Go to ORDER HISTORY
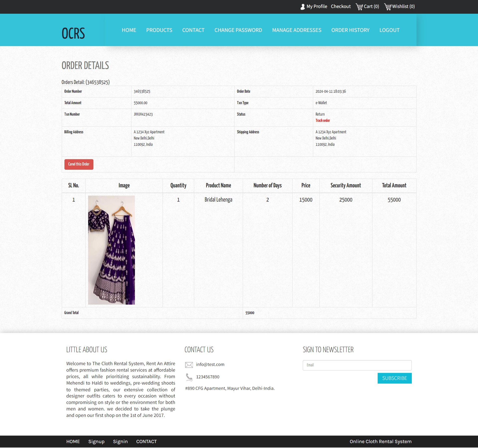The width and height of the screenshot is (478, 448). 350,30
